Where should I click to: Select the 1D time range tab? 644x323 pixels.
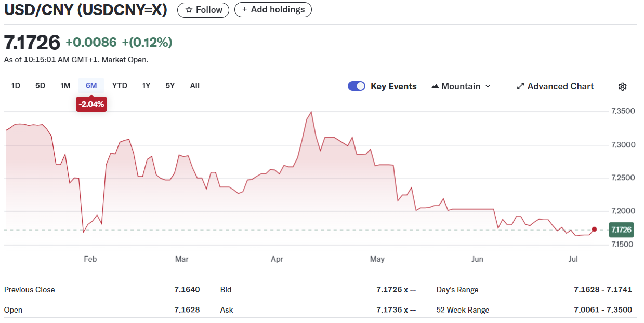tap(16, 86)
